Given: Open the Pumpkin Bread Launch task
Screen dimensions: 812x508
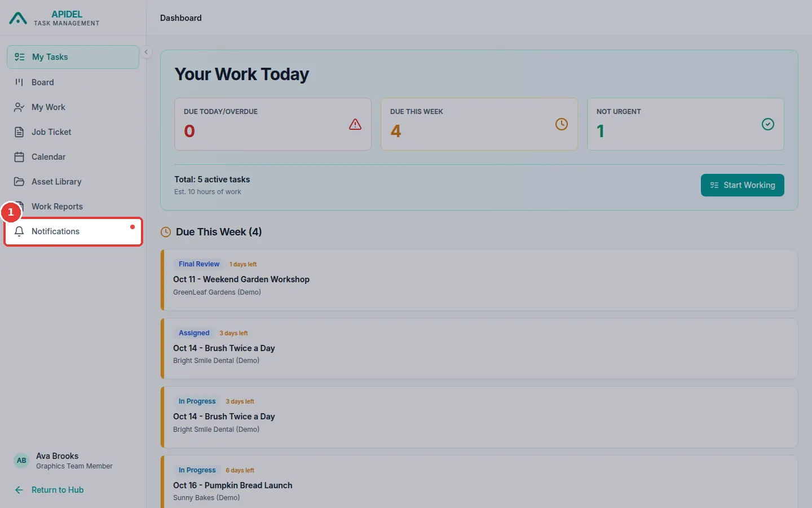Looking at the screenshot, I should (x=479, y=482).
